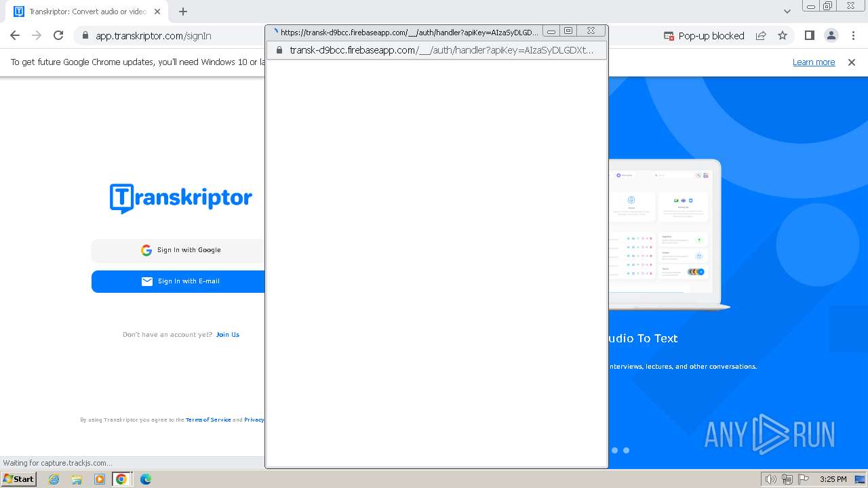Close the Transkriptor tab
The height and width of the screenshot is (488, 868).
coord(158,12)
